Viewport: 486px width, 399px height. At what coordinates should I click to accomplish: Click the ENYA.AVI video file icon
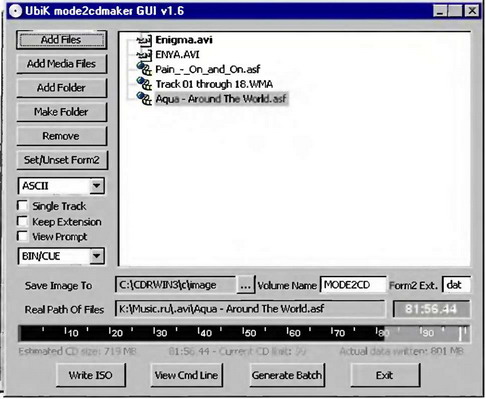coord(144,55)
